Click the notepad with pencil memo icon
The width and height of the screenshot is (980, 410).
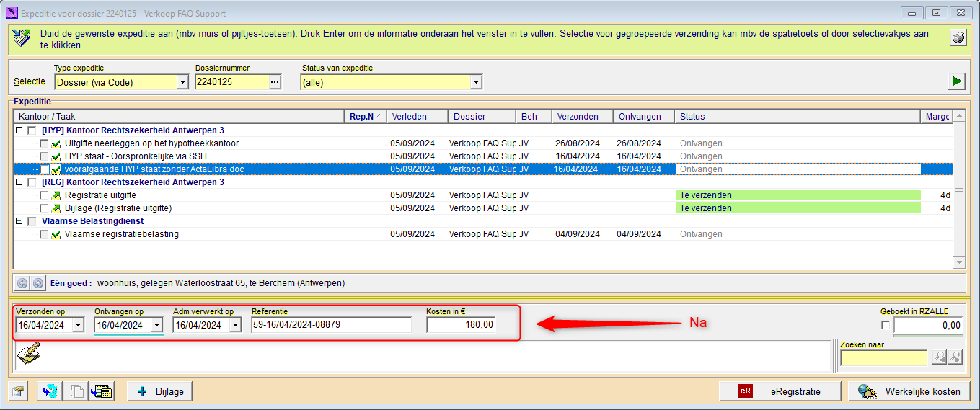27,353
